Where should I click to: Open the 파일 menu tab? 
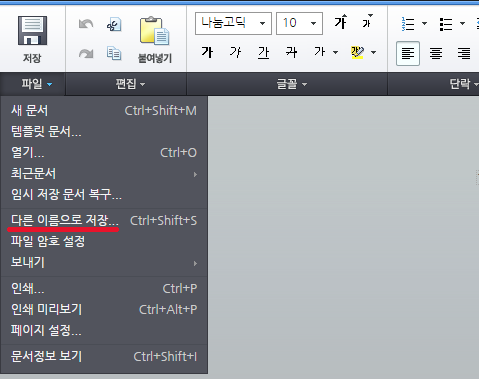tap(33, 84)
